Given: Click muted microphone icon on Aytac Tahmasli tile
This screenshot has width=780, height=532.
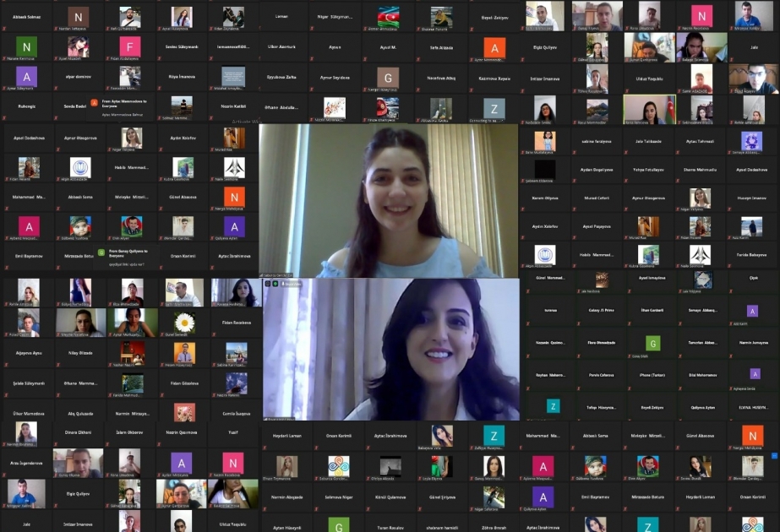Looking at the screenshot, I should 677,153.
